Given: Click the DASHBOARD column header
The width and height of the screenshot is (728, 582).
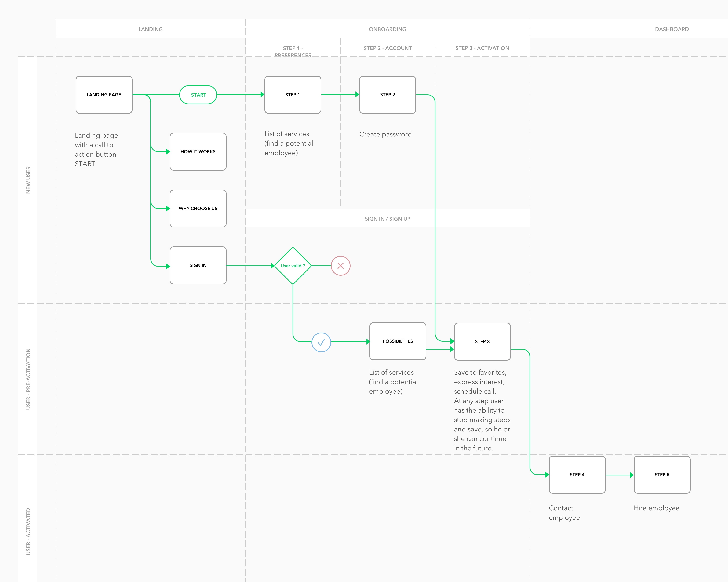Looking at the screenshot, I should tap(672, 29).
